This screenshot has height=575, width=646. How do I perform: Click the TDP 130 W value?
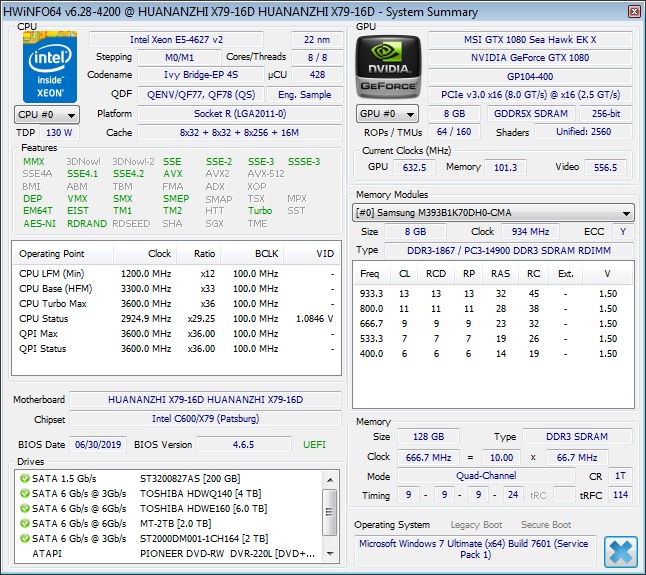coord(59,133)
